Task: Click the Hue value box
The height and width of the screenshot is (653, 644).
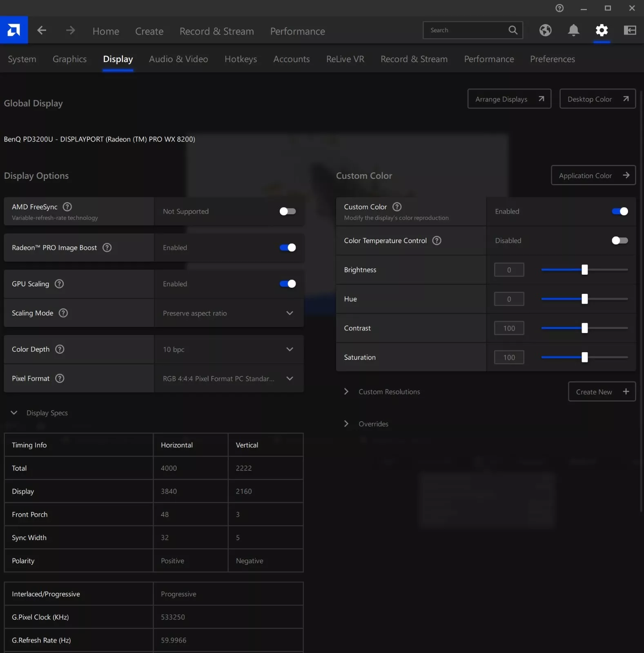Action: tap(509, 299)
